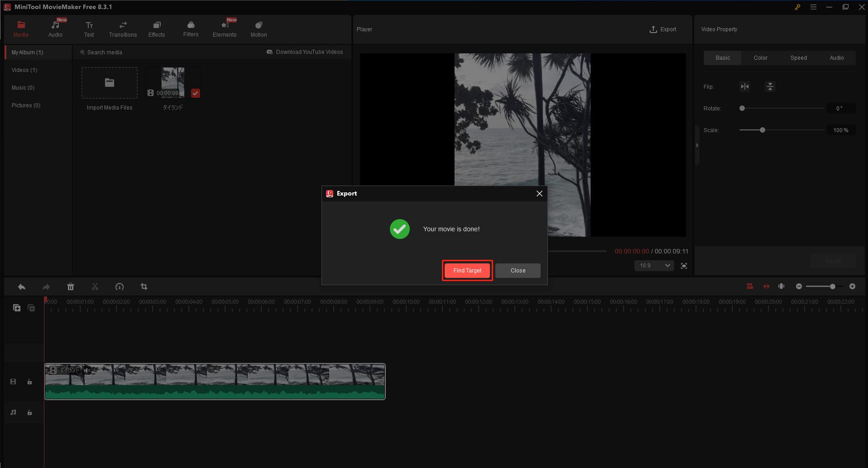Select the Split (scissors) tool

tap(95, 287)
